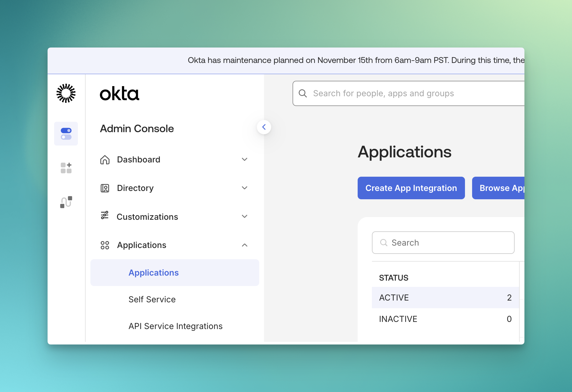The width and height of the screenshot is (572, 392).
Task: Click the search icon inside the applications filter box
Action: tap(384, 243)
